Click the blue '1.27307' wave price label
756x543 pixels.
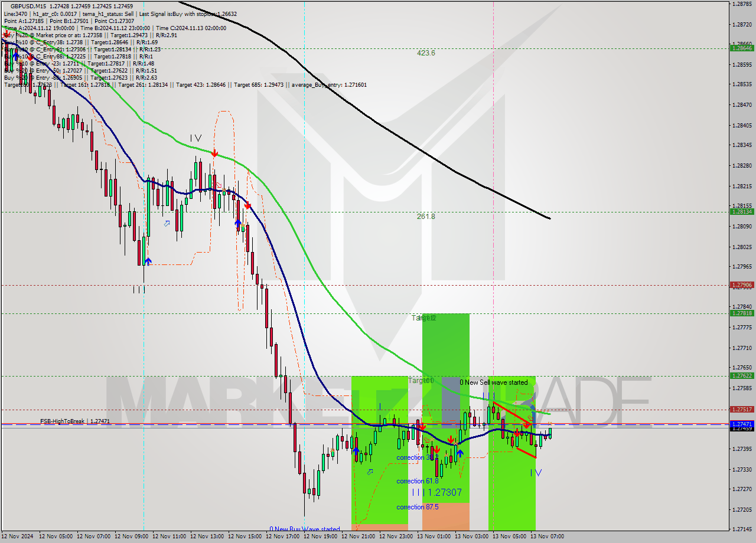pos(444,492)
